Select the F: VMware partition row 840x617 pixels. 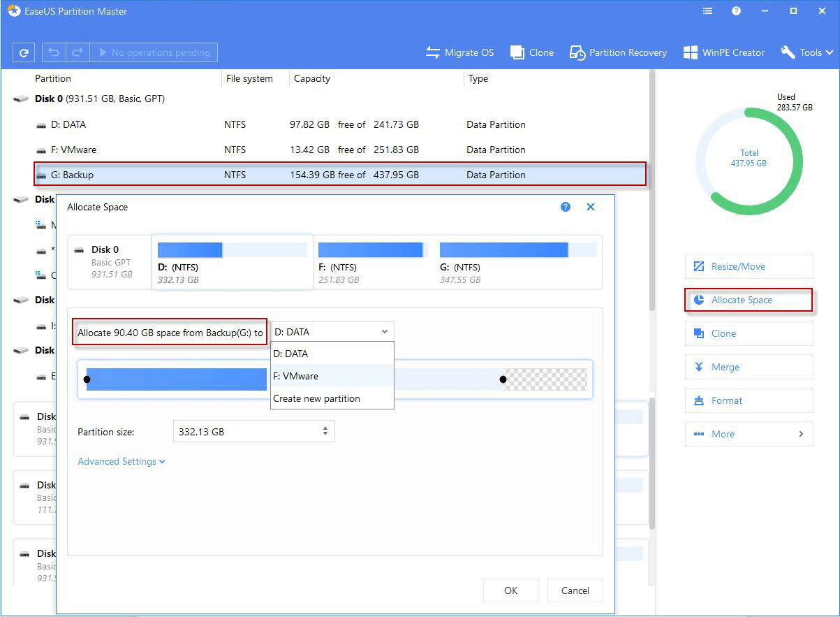click(x=339, y=150)
